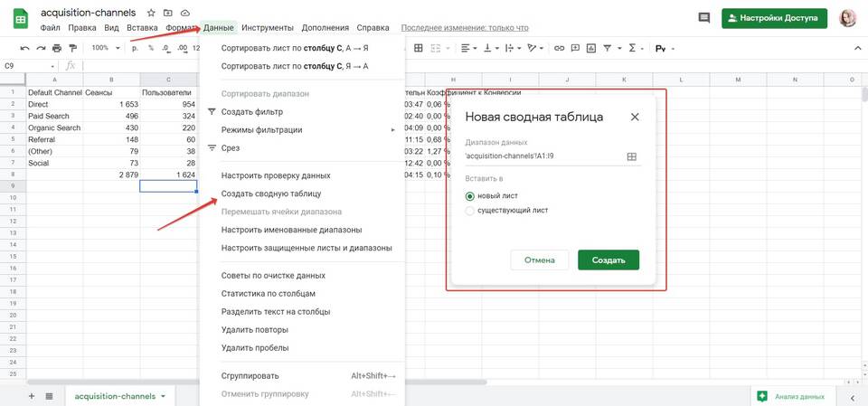The image size is (868, 406).
Task: Click the Отмена button
Action: pos(539,260)
